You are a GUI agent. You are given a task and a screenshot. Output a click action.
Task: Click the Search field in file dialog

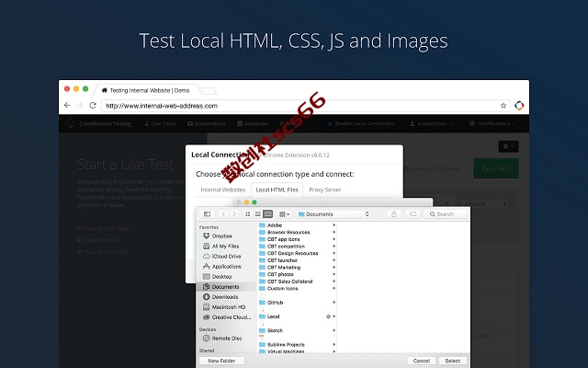446,214
